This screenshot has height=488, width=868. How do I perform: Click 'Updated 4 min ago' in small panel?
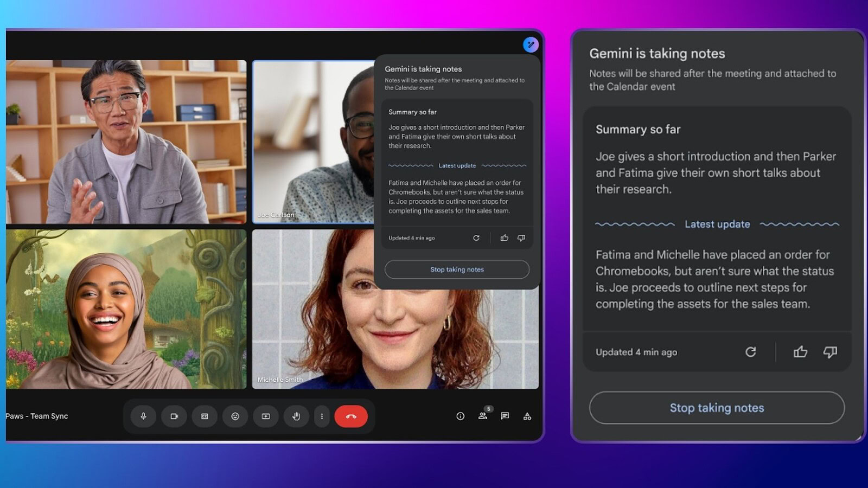(412, 238)
